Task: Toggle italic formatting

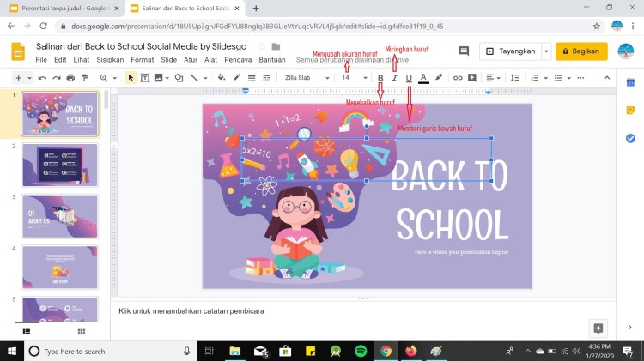Action: 395,78
